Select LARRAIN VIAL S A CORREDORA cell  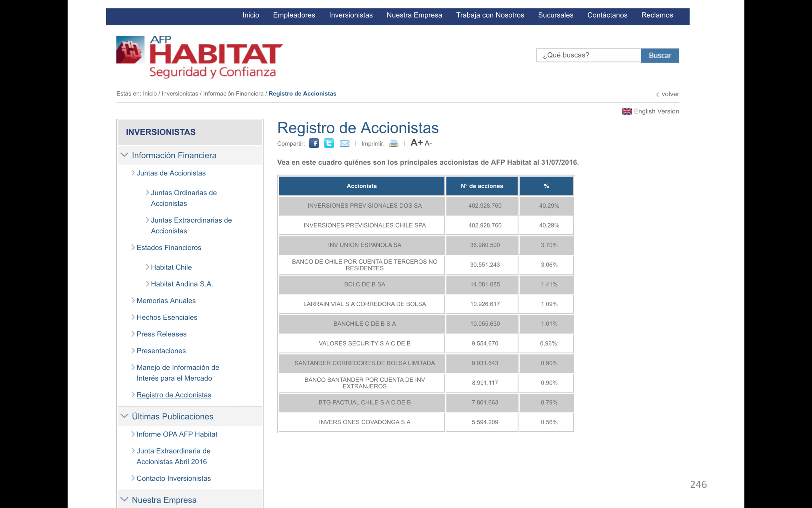(x=362, y=304)
